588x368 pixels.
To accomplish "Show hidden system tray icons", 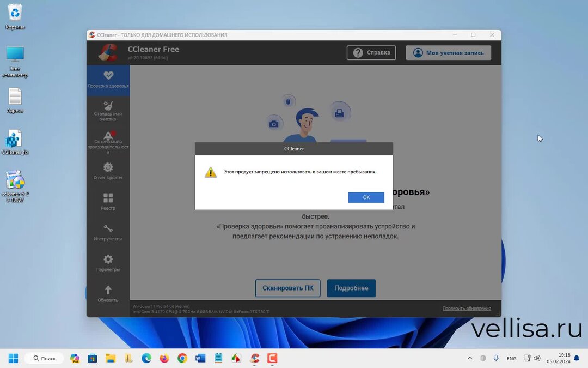I will pyautogui.click(x=469, y=358).
